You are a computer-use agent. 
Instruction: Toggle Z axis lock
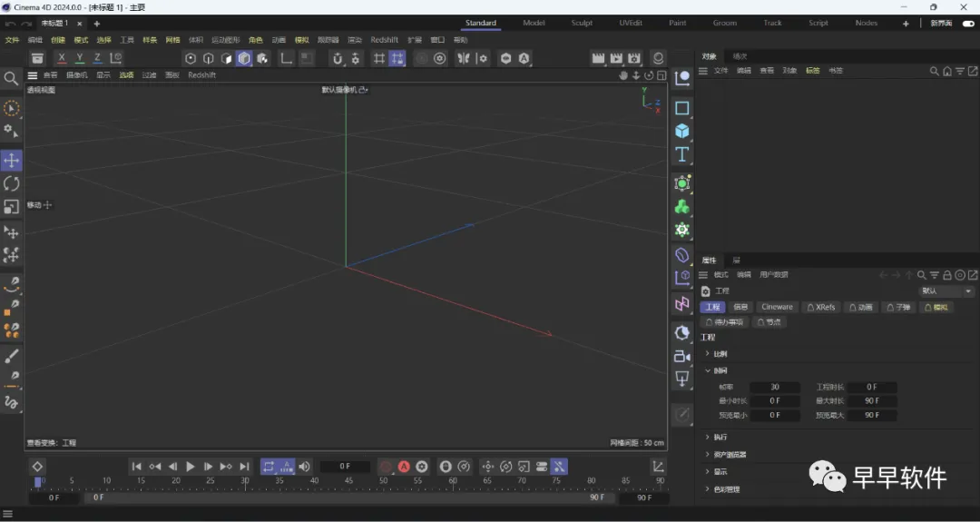(97, 58)
